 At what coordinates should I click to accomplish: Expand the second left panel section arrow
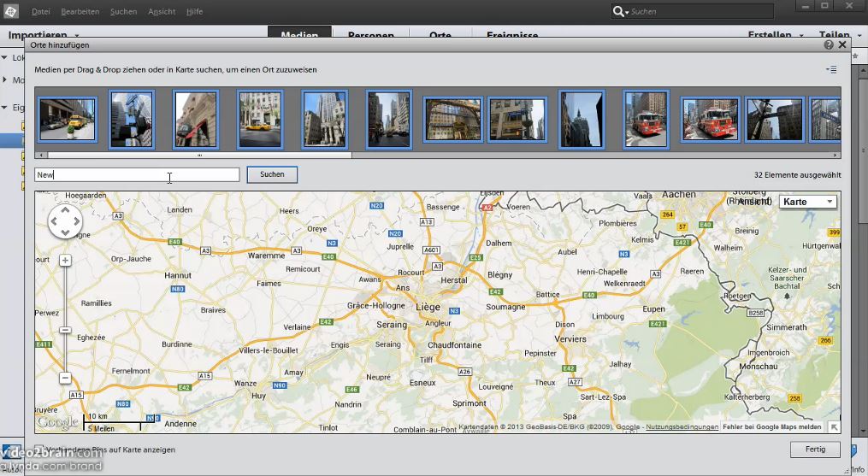pos(4,79)
